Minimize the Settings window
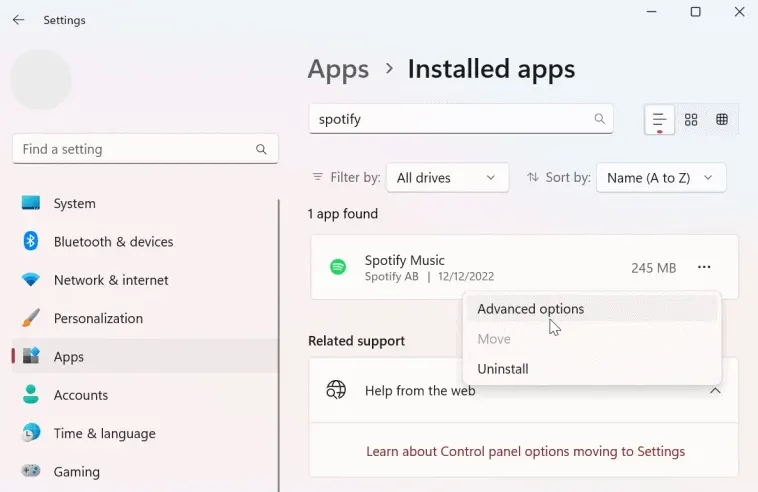 [x=652, y=12]
